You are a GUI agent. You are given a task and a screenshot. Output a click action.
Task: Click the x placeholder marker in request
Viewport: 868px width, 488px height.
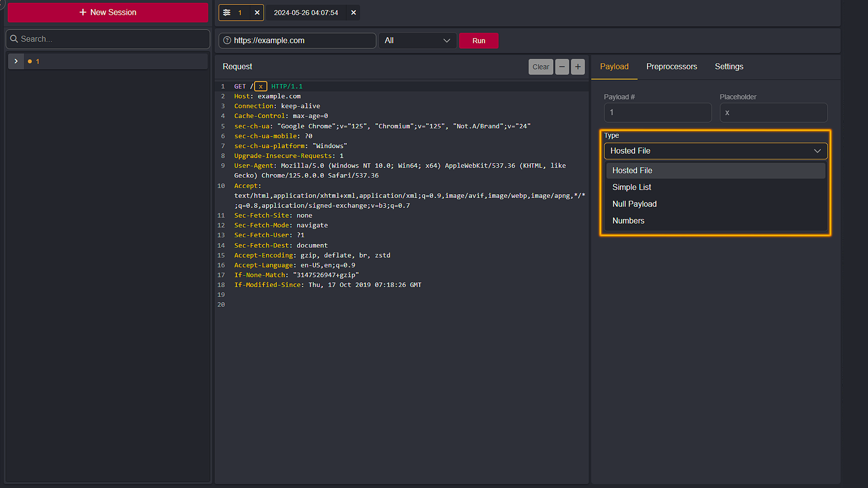pos(260,86)
